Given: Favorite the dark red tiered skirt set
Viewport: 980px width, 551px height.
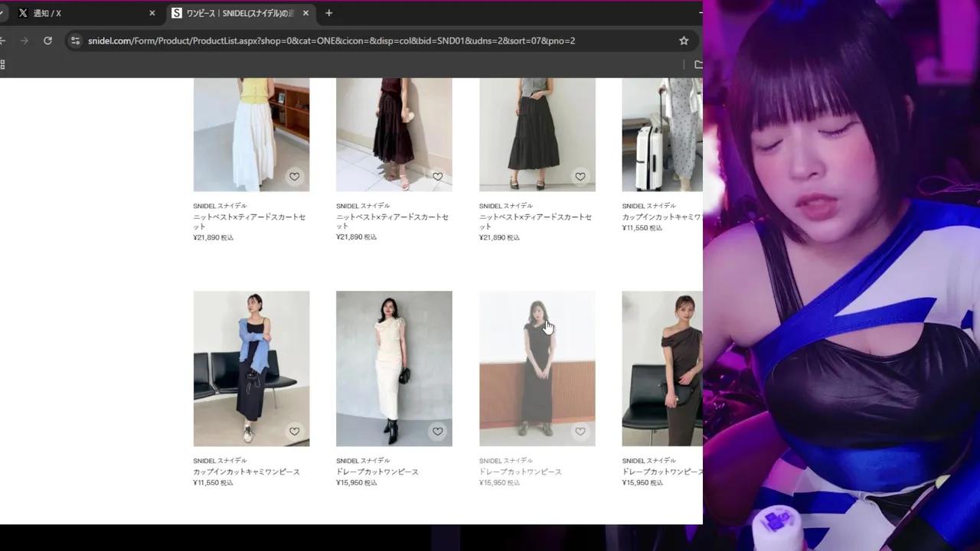Looking at the screenshot, I should [x=437, y=177].
